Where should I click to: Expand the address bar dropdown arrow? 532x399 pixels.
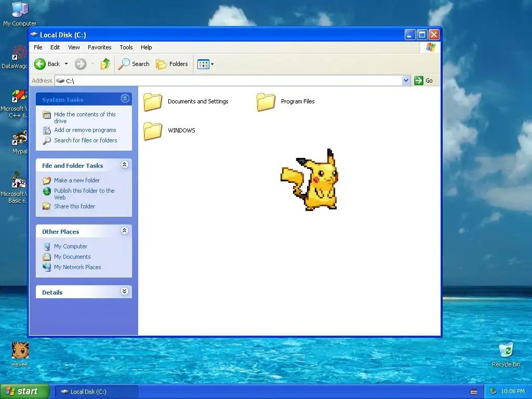[406, 81]
